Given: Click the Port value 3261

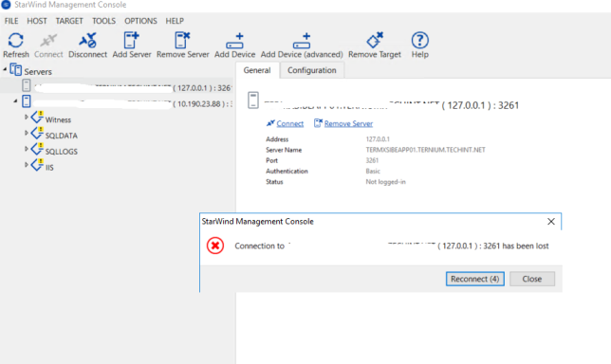Looking at the screenshot, I should tap(372, 160).
